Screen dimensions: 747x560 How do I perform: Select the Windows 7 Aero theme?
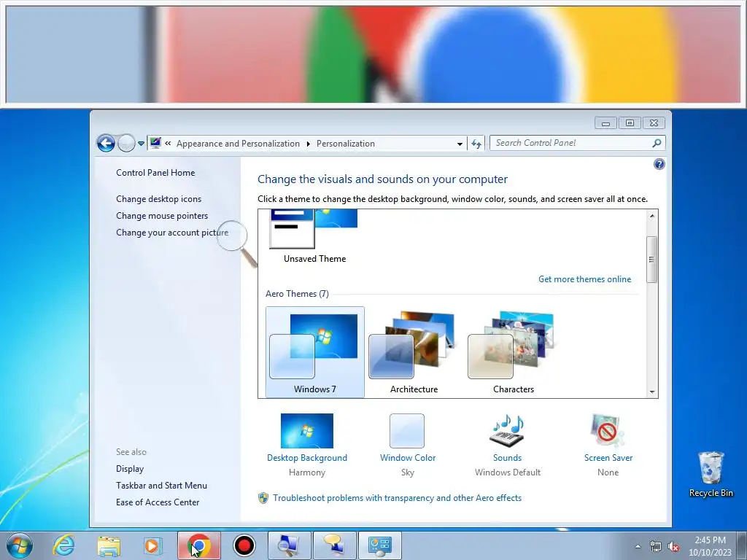pyautogui.click(x=315, y=351)
